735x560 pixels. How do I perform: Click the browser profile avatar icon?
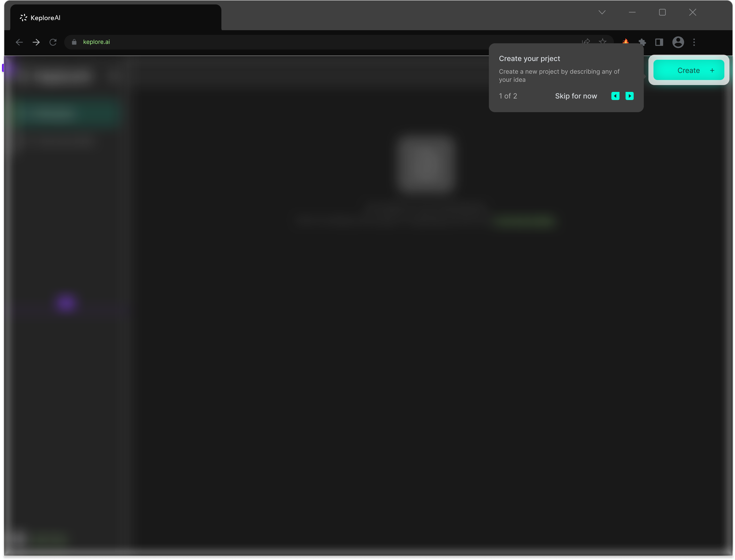tap(678, 42)
